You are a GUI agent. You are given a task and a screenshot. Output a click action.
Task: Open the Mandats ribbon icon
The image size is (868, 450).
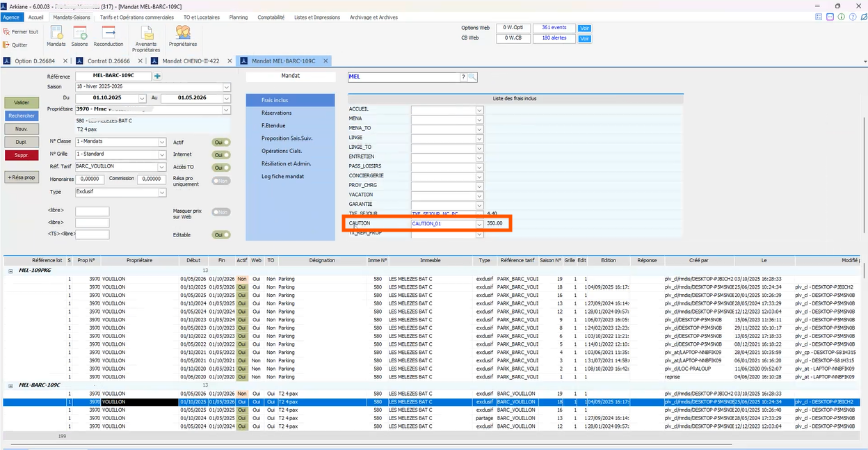click(56, 33)
